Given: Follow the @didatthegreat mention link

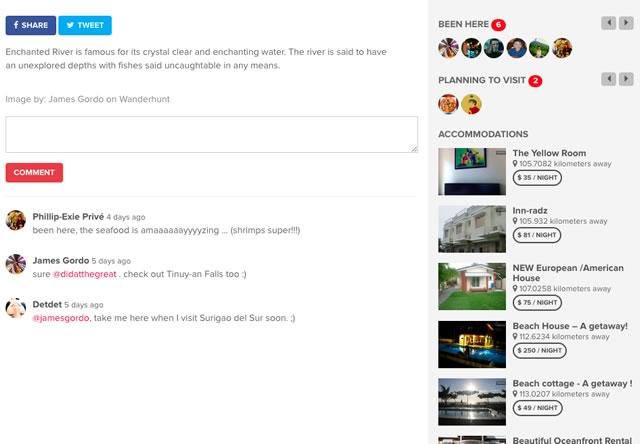Looking at the screenshot, I should [85, 274].
